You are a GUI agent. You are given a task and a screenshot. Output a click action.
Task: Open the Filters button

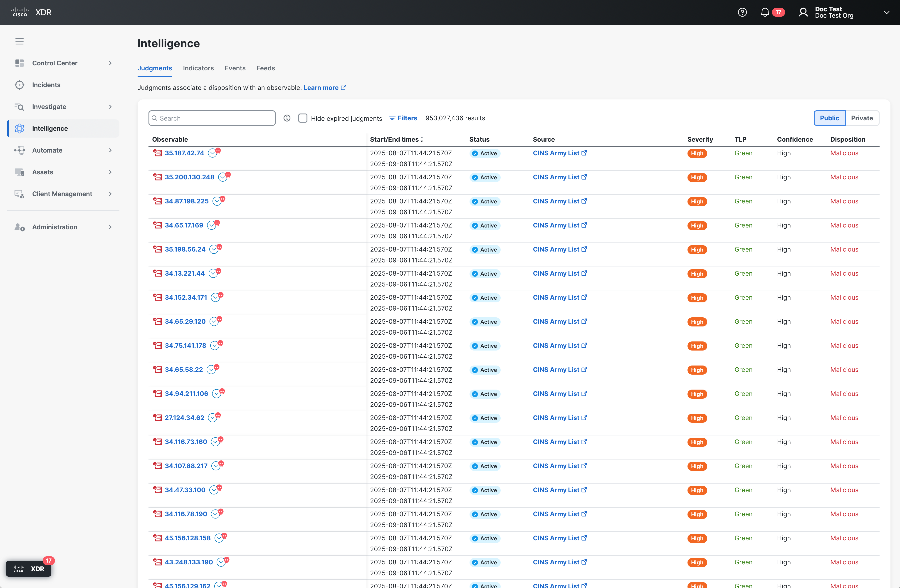pyautogui.click(x=403, y=118)
